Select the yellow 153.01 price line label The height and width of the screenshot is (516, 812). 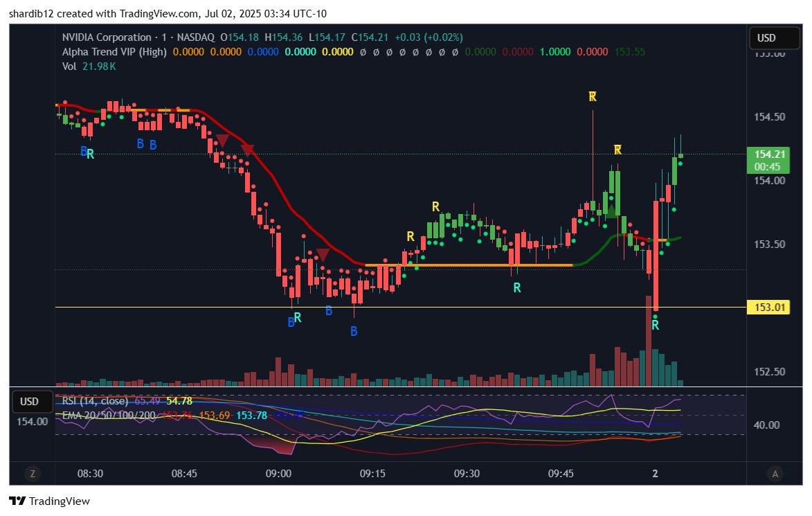pyautogui.click(x=768, y=308)
